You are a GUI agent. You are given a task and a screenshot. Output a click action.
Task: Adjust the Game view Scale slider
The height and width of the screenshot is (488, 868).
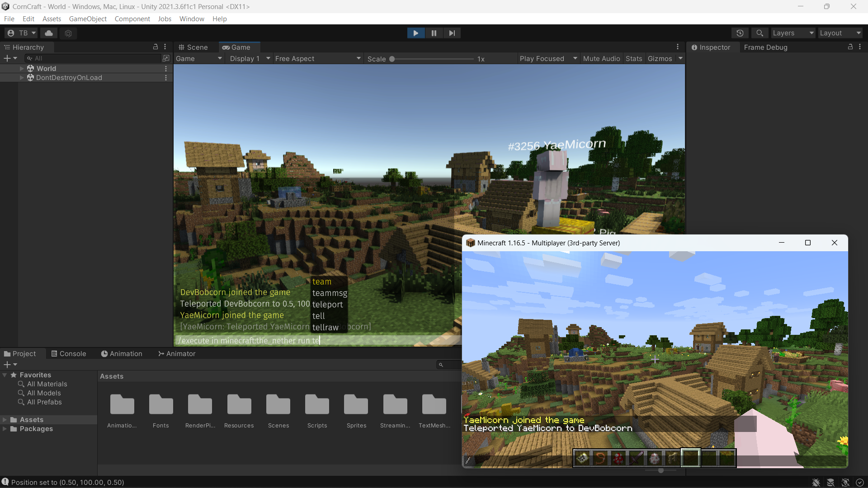tap(392, 59)
